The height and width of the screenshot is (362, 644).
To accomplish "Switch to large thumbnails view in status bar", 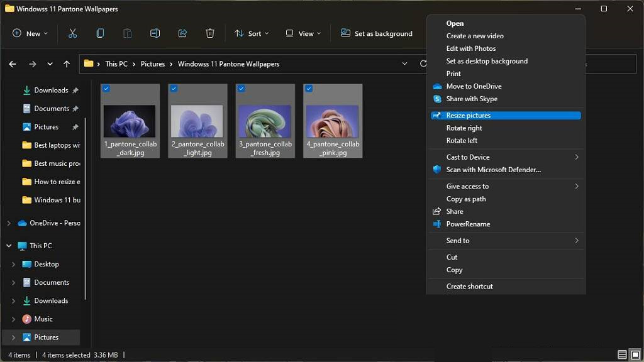I will 635,355.
